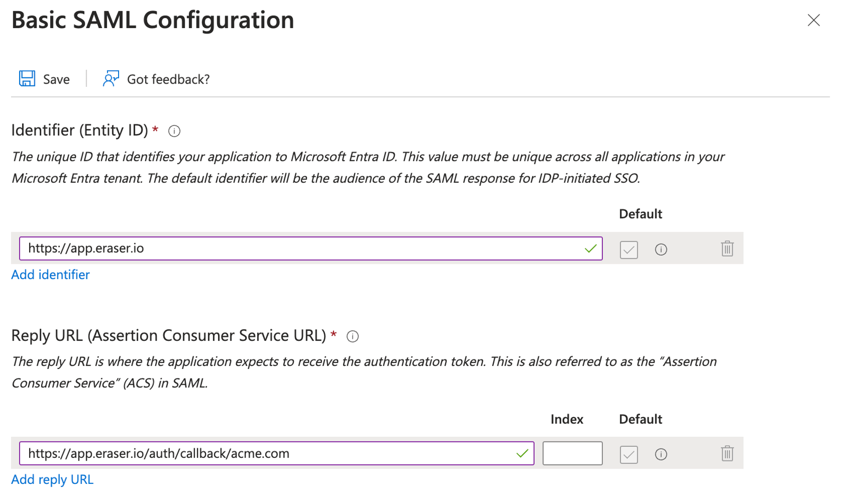This screenshot has height=504, width=847.
Task: Delete the acme.com reply URL with trash icon
Action: point(727,453)
